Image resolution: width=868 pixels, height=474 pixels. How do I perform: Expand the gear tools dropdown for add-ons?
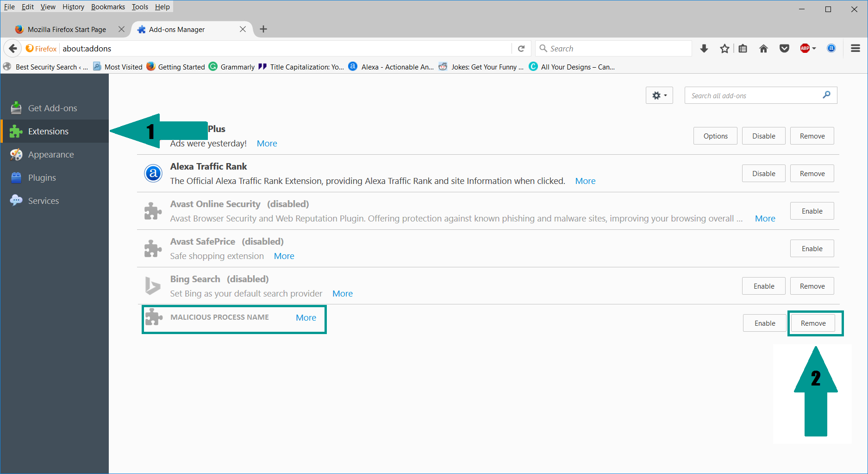point(659,96)
